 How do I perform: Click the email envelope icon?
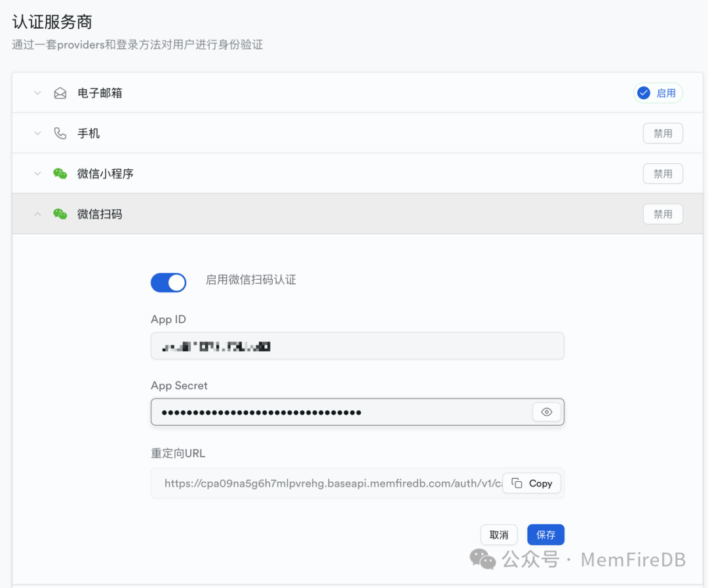[x=60, y=93]
